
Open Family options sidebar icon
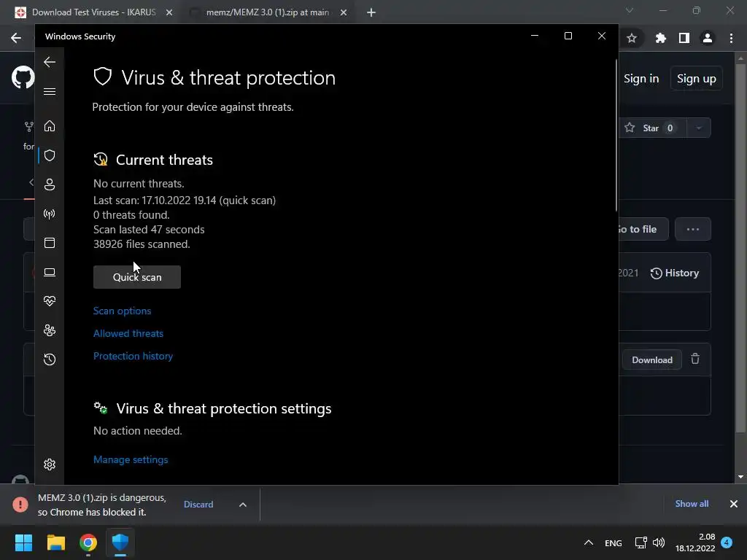tap(50, 330)
